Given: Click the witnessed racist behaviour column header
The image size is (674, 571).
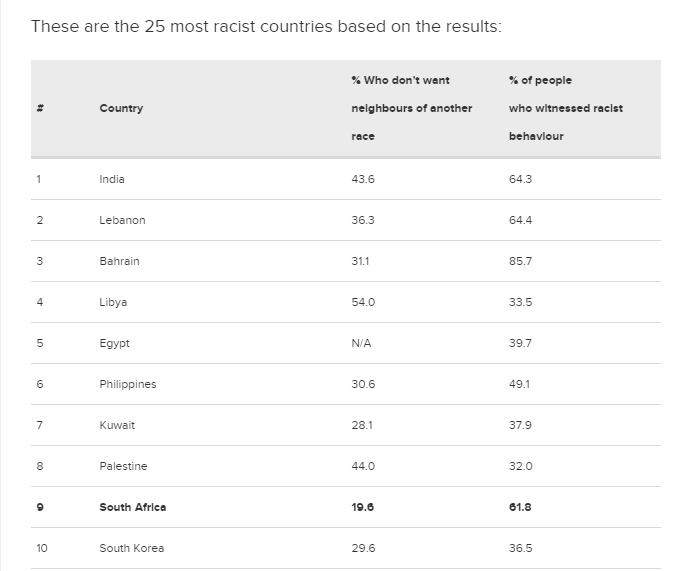Looking at the screenshot, I should [x=565, y=108].
